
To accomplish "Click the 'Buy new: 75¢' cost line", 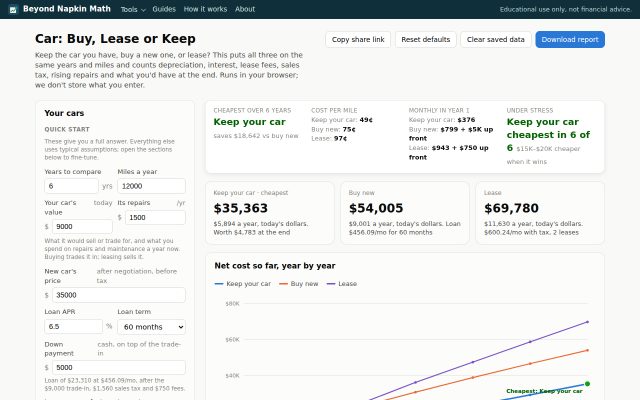I will point(333,129).
